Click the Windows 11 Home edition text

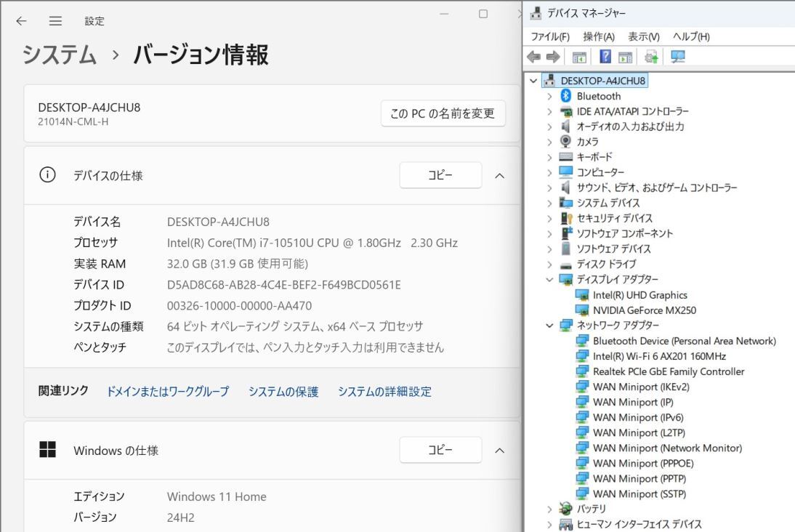click(x=217, y=496)
